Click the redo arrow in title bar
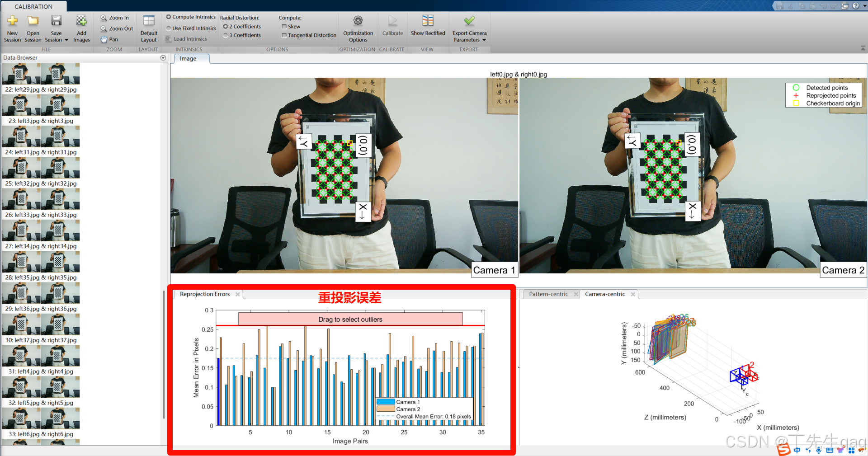 coord(834,6)
